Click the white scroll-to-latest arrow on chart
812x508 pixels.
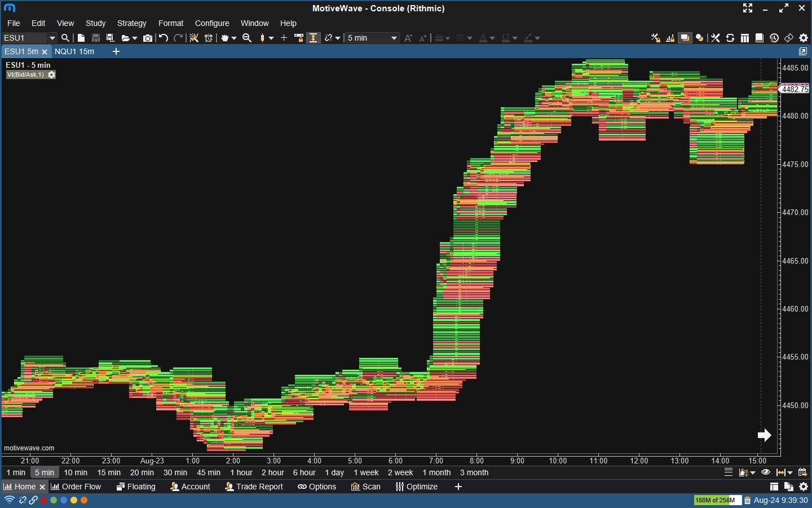(764, 435)
